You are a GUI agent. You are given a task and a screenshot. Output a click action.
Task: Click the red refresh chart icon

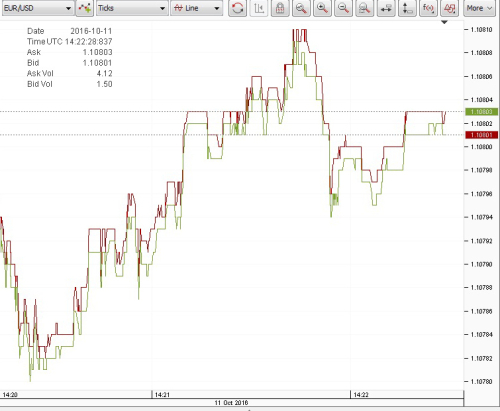click(237, 8)
